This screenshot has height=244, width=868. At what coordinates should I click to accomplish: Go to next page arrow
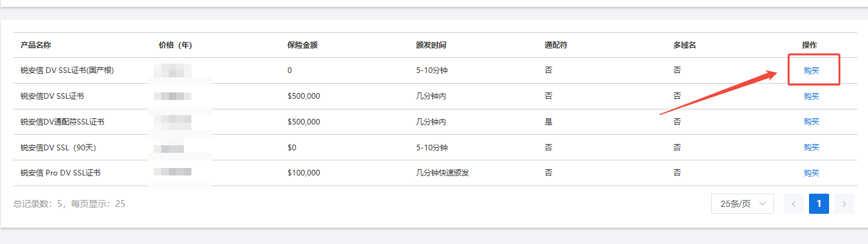click(x=844, y=204)
